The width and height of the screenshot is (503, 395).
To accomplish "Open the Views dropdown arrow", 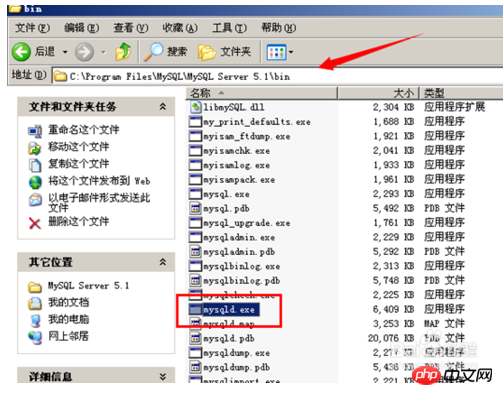I will [291, 52].
